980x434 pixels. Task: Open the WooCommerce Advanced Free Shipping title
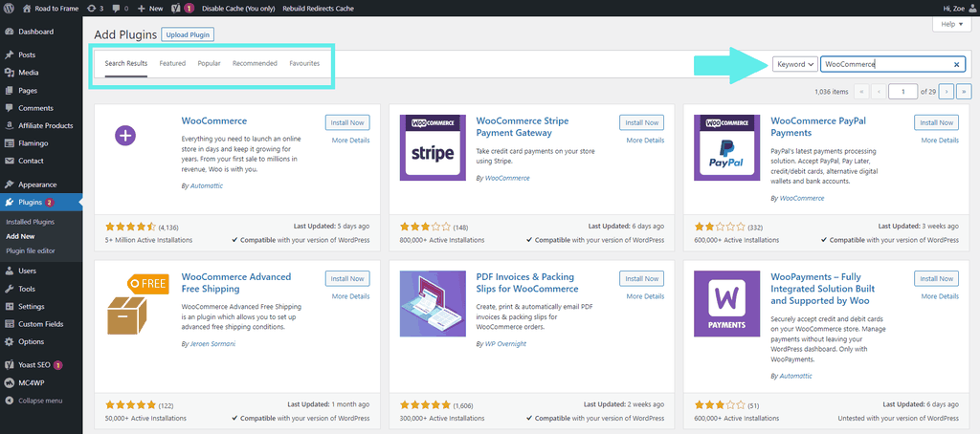(236, 283)
